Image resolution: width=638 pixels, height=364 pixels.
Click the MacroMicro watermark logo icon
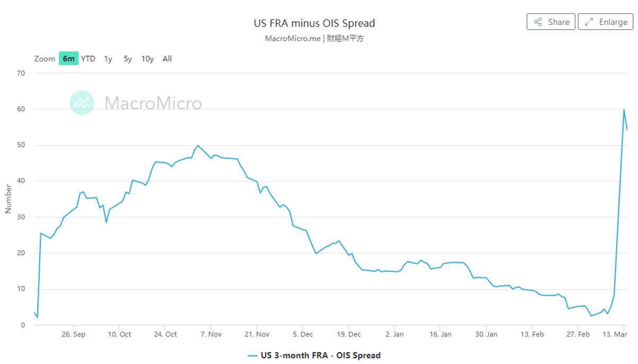tap(82, 103)
